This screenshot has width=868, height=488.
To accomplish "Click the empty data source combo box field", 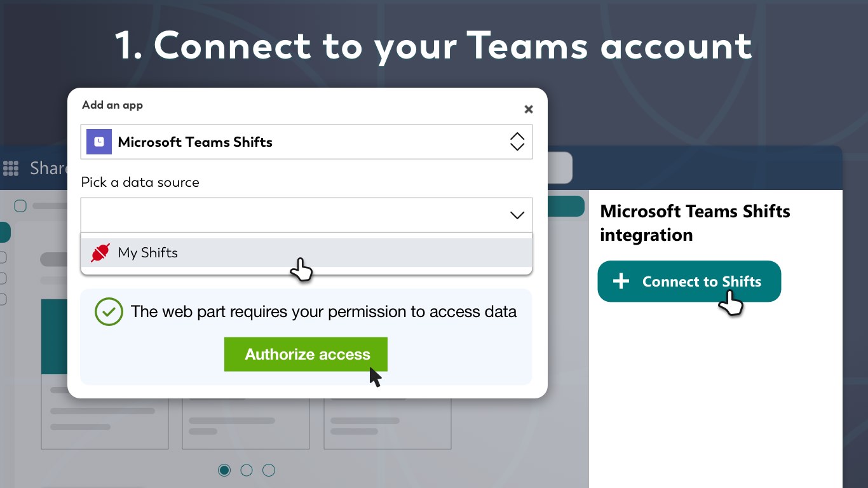I will [292, 215].
